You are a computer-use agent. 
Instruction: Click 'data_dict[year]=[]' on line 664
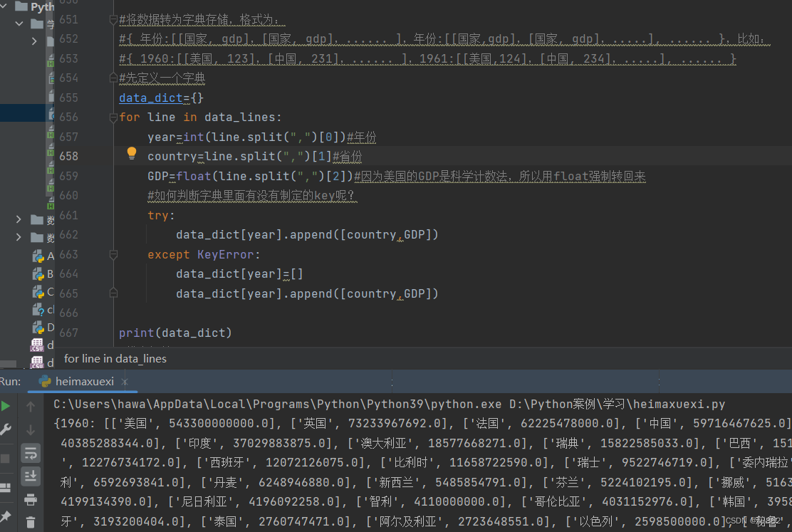pos(239,273)
